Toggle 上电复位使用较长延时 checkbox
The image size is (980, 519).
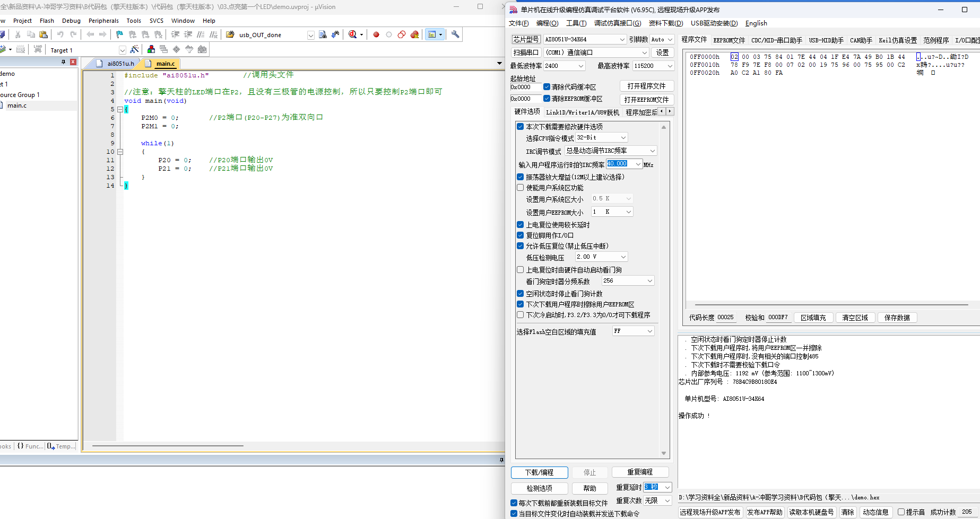(521, 225)
